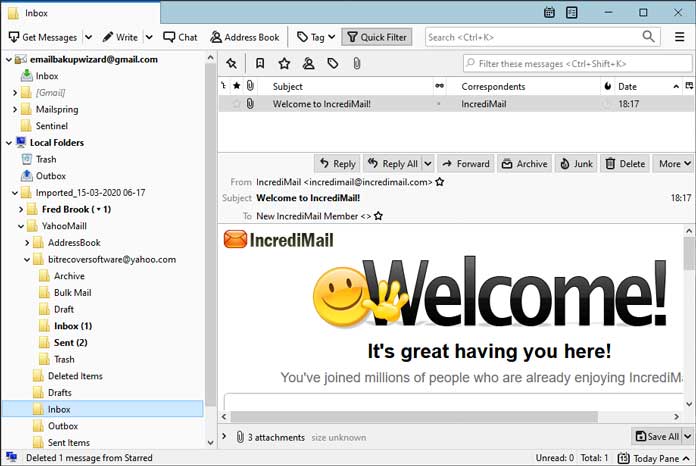Toggle the Today Pane
This screenshot has height=466, width=696.
click(654, 458)
